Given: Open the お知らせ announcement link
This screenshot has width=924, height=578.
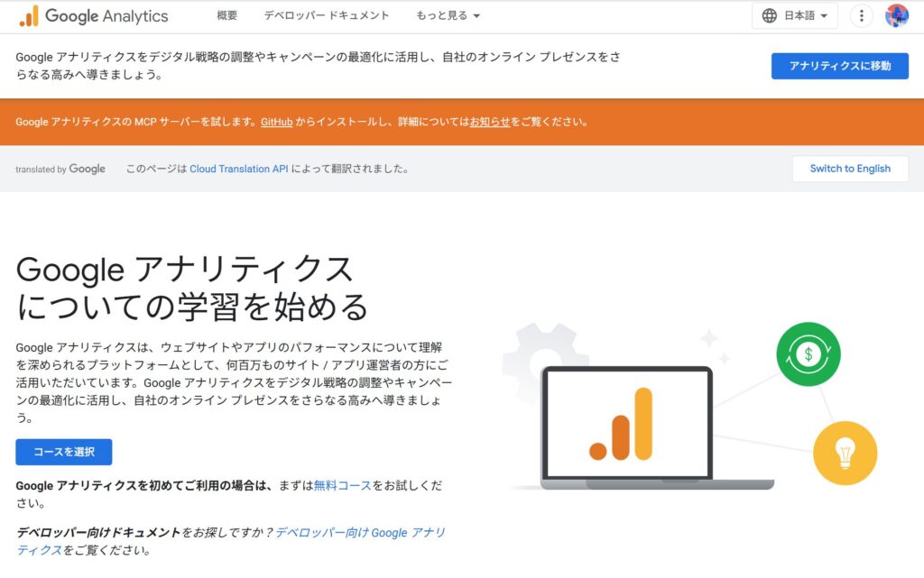Looking at the screenshot, I should click(x=490, y=122).
